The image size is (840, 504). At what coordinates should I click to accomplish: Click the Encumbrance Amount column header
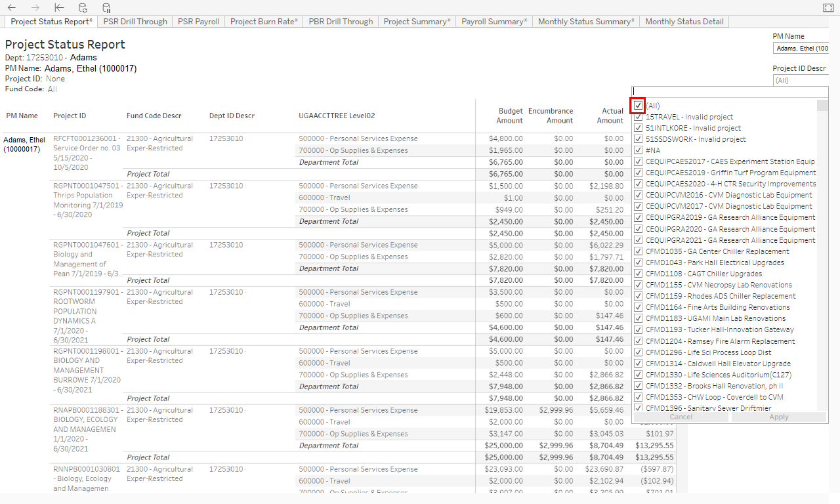[x=551, y=115]
